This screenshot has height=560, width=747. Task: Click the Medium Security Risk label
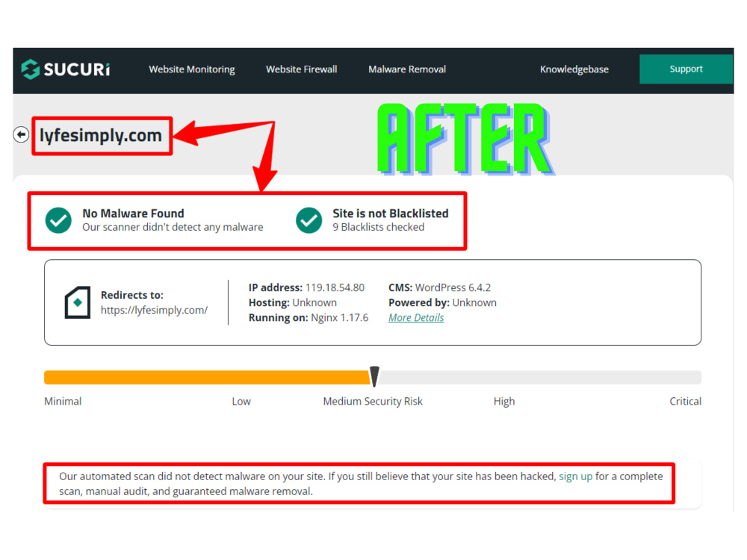tap(373, 402)
